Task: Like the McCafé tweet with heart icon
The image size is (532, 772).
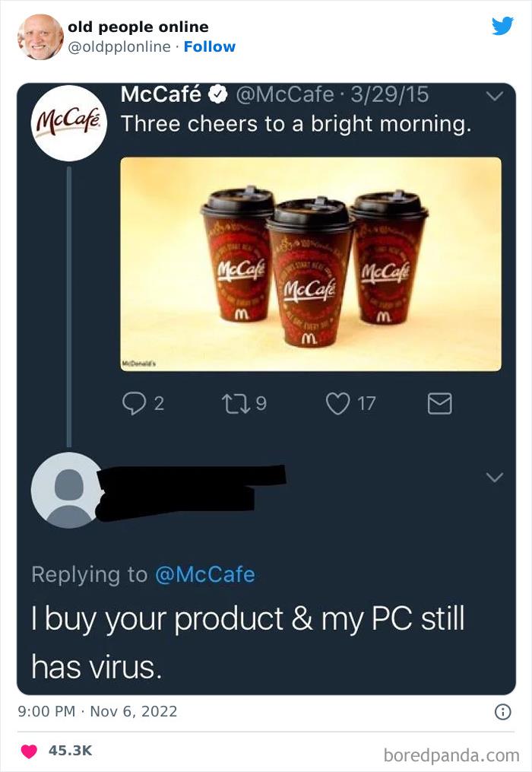Action: (337, 403)
